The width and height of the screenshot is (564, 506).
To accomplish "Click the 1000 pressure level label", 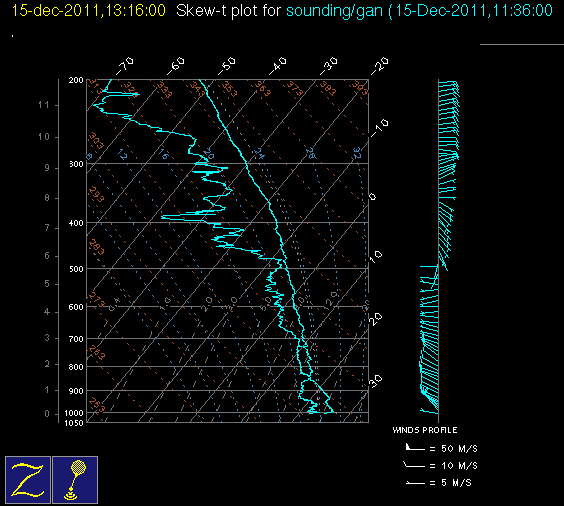I will pyautogui.click(x=74, y=413).
